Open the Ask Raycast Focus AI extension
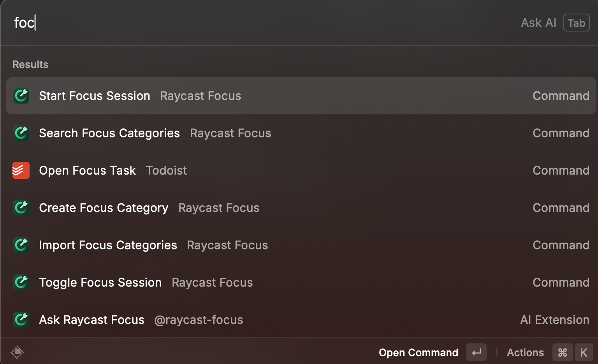This screenshot has width=598, height=364. [92, 320]
